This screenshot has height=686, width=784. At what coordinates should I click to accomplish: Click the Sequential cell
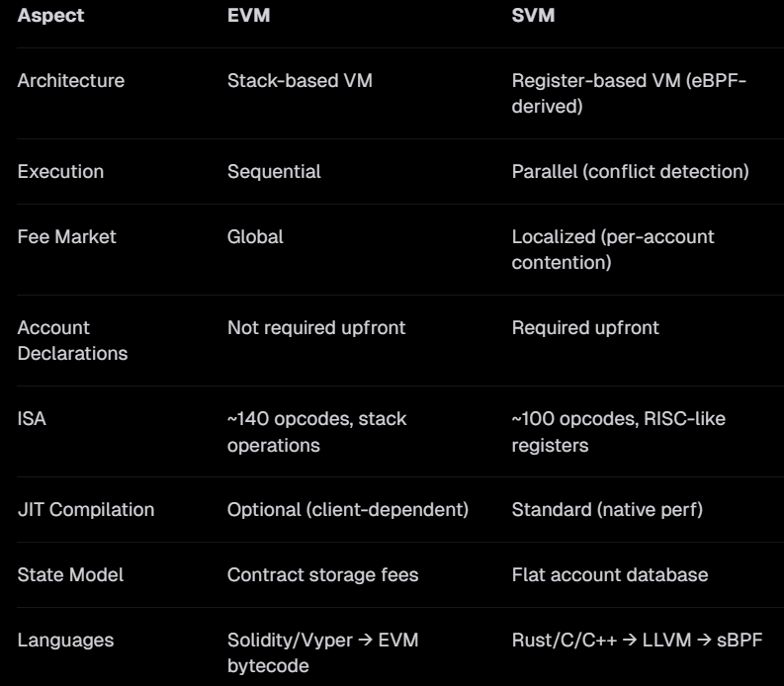coord(274,171)
